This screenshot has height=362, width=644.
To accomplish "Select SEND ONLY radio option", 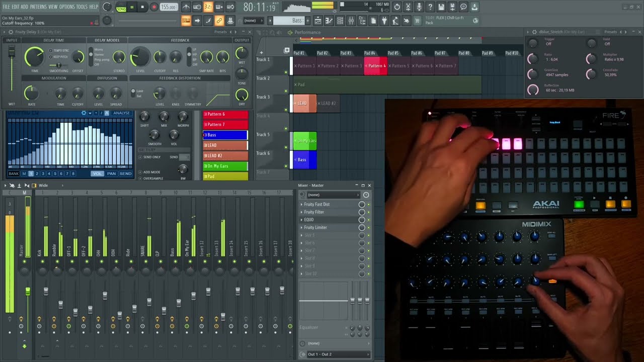I will point(140,157).
